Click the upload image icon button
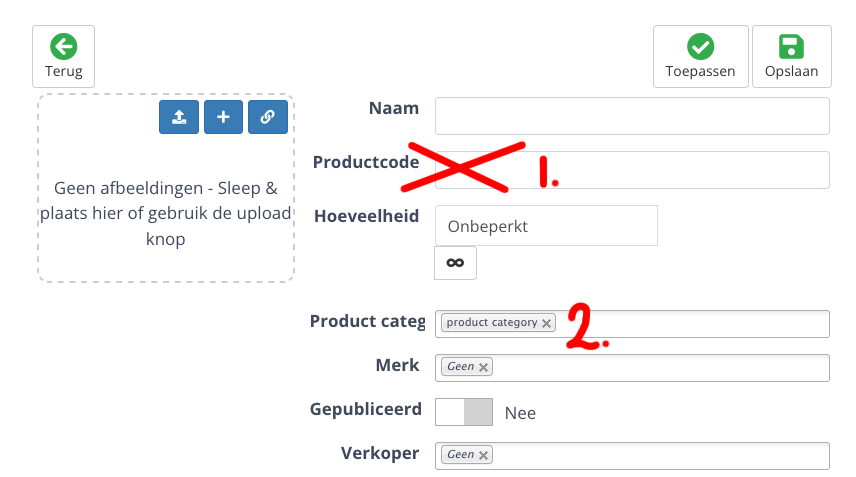This screenshot has height=477, width=856. tap(179, 117)
